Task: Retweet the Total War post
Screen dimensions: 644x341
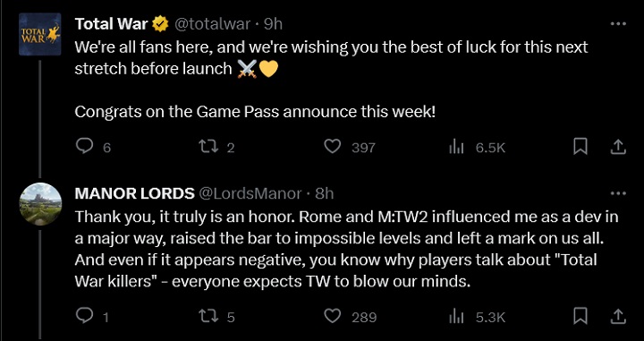Action: coord(208,146)
